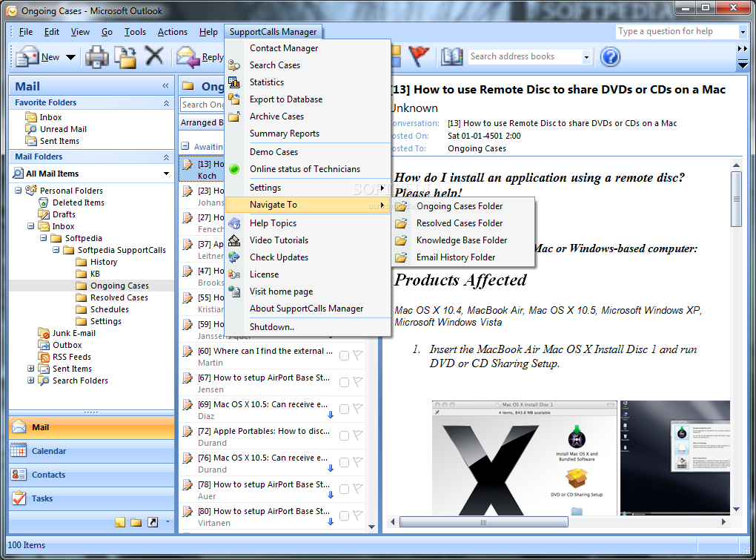
Task: Open the New button dropdown arrow
Action: click(x=71, y=57)
